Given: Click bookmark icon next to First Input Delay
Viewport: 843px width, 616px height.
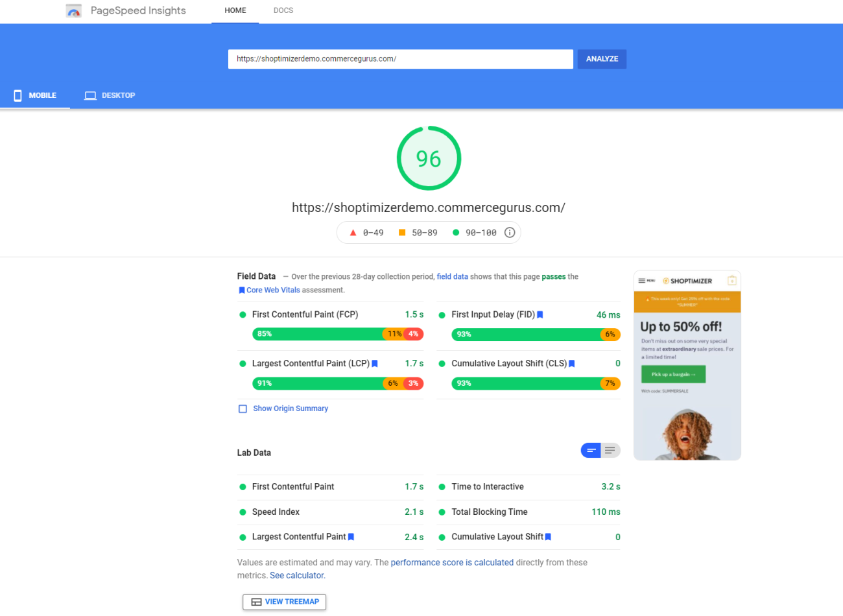Looking at the screenshot, I should pos(540,314).
